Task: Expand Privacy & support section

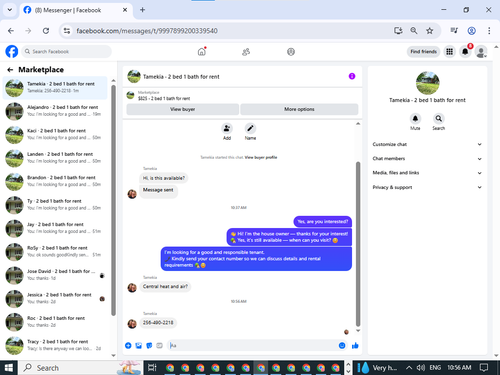Action: [x=427, y=187]
